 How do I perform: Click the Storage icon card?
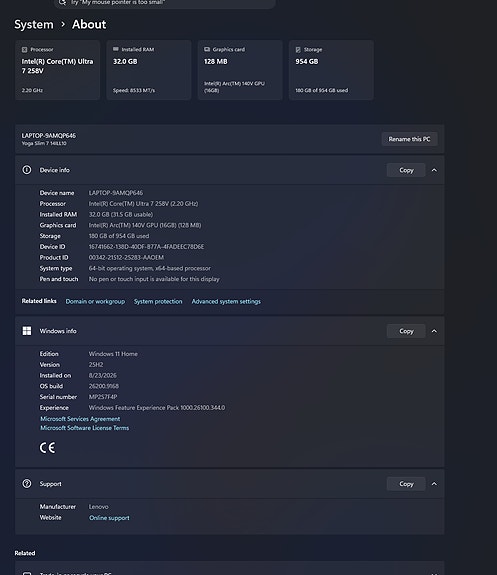click(x=298, y=50)
